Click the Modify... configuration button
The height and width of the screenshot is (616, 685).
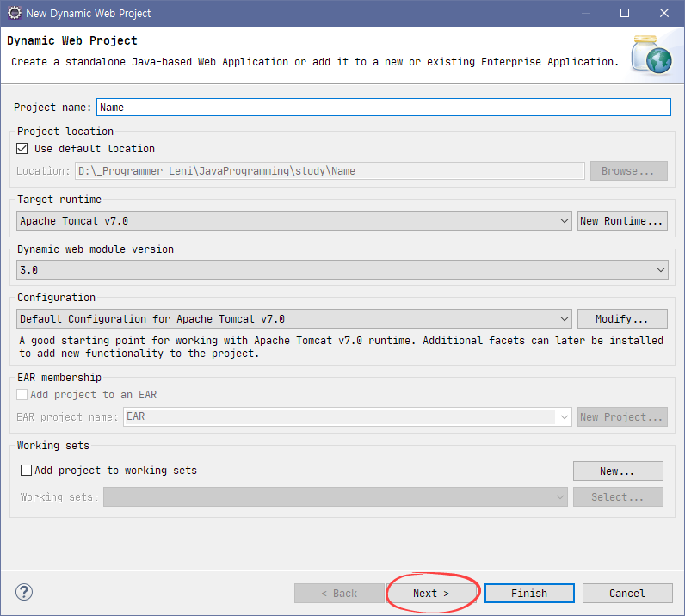pyautogui.click(x=622, y=319)
